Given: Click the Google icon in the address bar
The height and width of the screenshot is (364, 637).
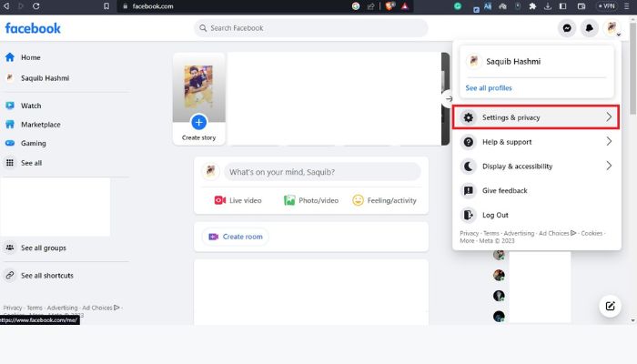Looking at the screenshot, I should coord(356,6).
